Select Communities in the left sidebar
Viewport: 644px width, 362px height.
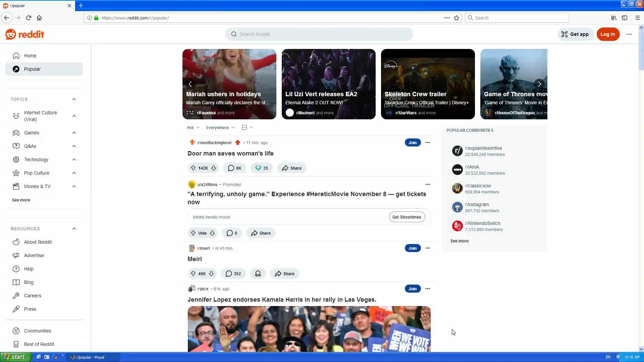tap(37, 331)
